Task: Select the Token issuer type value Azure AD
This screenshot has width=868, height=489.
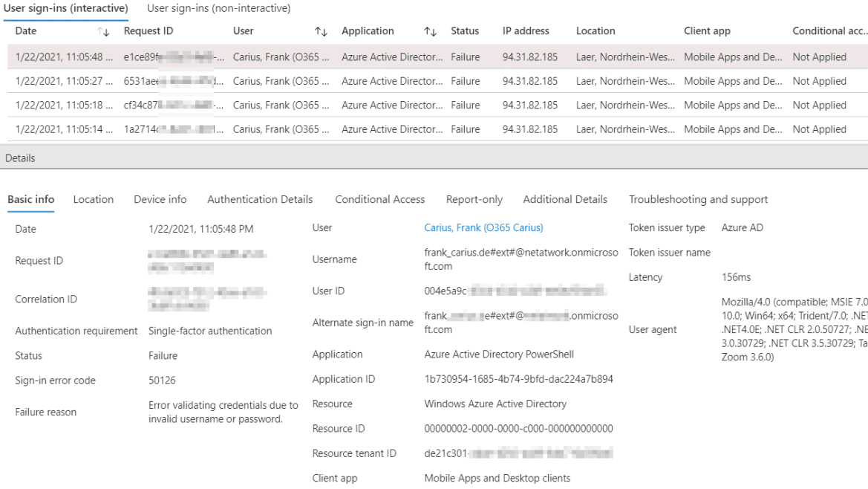Action: 743,227
